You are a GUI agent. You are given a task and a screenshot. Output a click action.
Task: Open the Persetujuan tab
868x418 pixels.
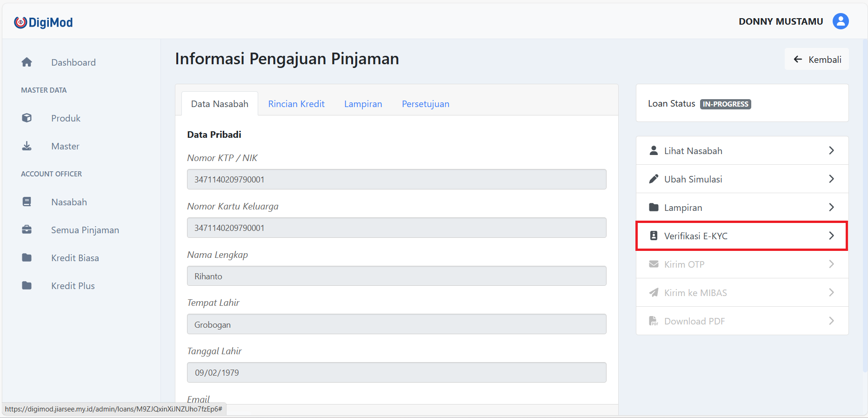click(425, 104)
